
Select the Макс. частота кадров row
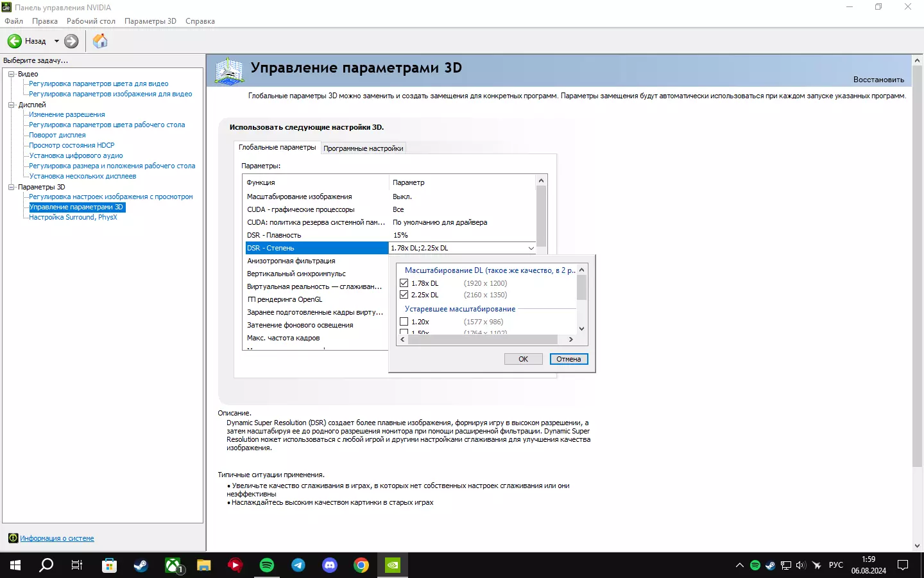pos(317,338)
